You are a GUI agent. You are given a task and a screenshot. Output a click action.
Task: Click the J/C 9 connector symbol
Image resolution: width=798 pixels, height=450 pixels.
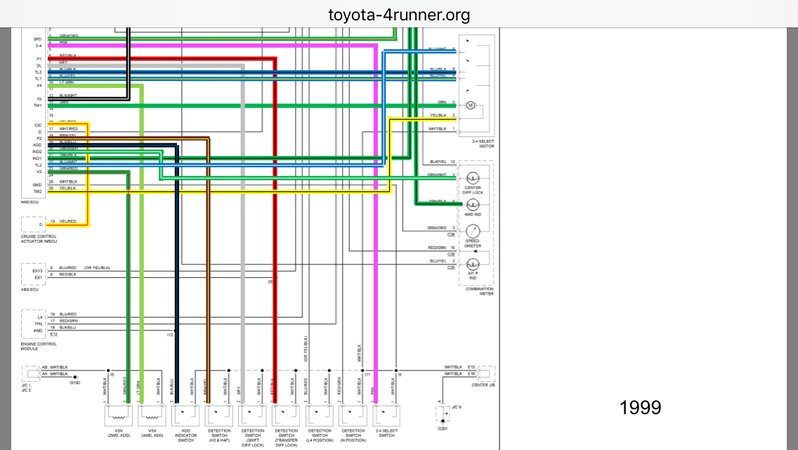coord(442,413)
